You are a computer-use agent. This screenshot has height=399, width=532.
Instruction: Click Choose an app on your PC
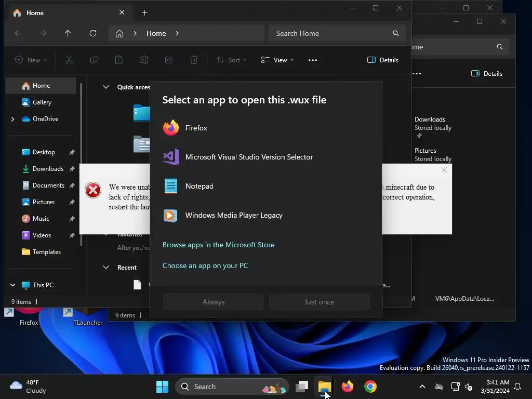pos(205,265)
